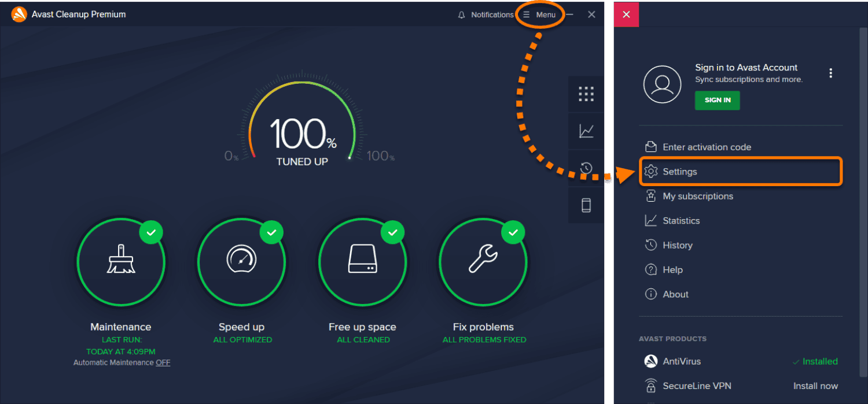This screenshot has width=868, height=404.
Task: Open Fix problems wrench circle
Action: pos(483,262)
